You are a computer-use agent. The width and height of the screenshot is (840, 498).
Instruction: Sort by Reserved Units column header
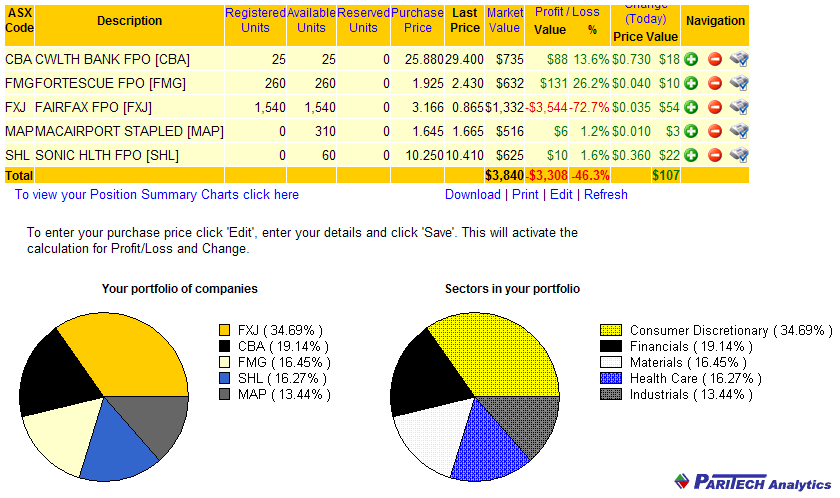[x=363, y=20]
